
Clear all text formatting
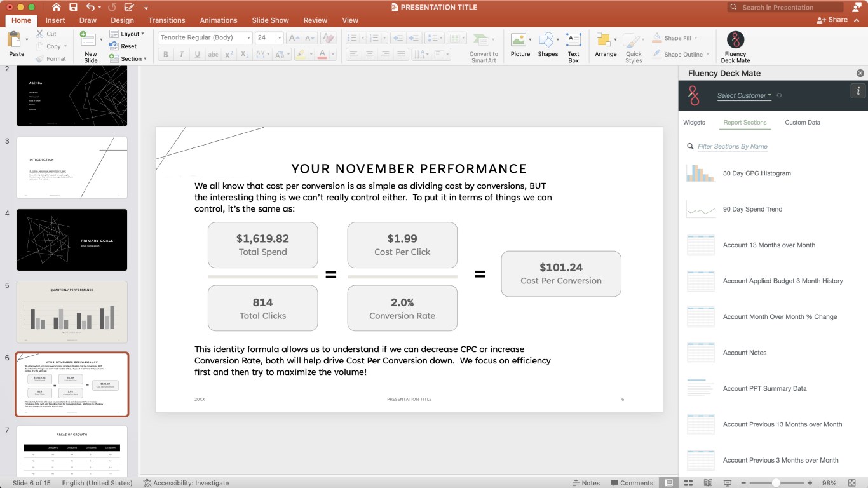click(x=328, y=38)
